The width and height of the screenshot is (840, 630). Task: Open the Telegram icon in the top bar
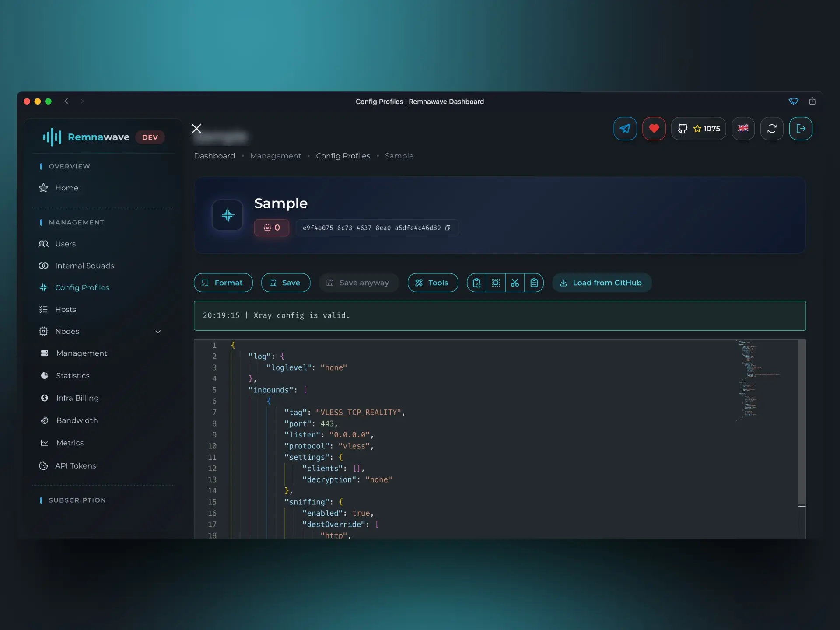625,128
